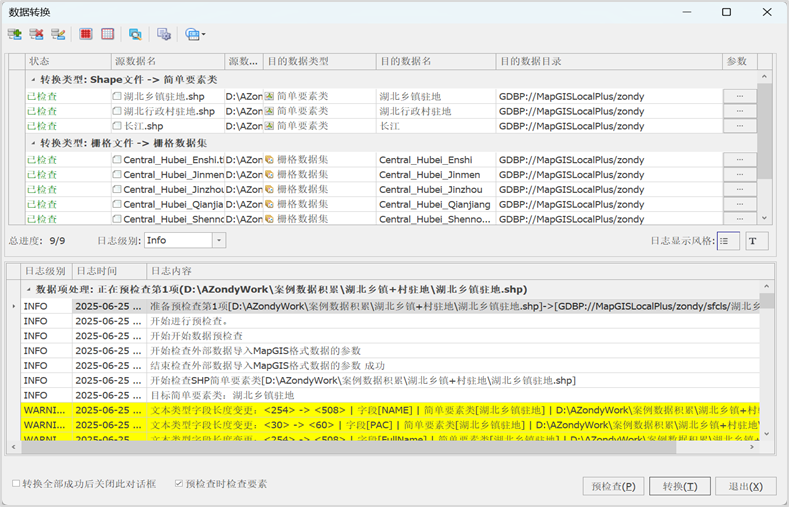789x507 pixels.
Task: Collapse the 栅格文件 -> 栅格数据集 group
Action: [x=33, y=143]
